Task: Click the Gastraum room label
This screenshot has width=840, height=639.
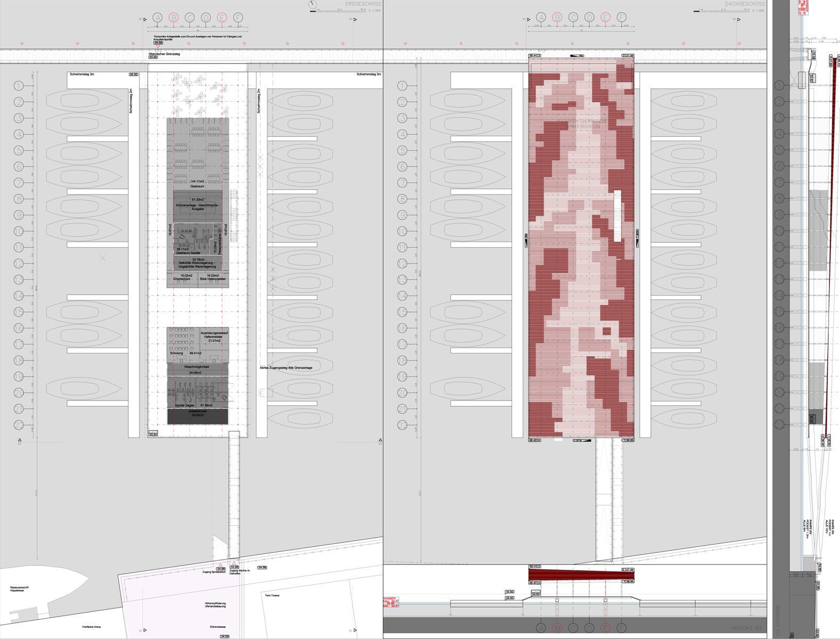Action: (197, 186)
